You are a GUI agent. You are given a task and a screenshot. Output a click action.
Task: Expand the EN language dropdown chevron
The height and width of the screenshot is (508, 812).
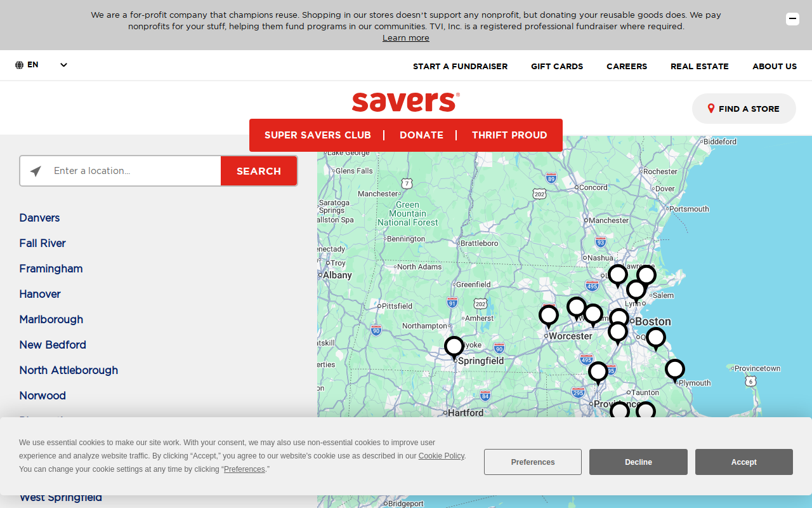point(63,65)
